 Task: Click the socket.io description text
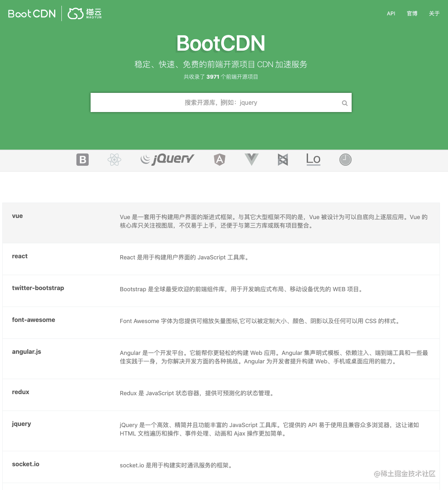point(177,465)
